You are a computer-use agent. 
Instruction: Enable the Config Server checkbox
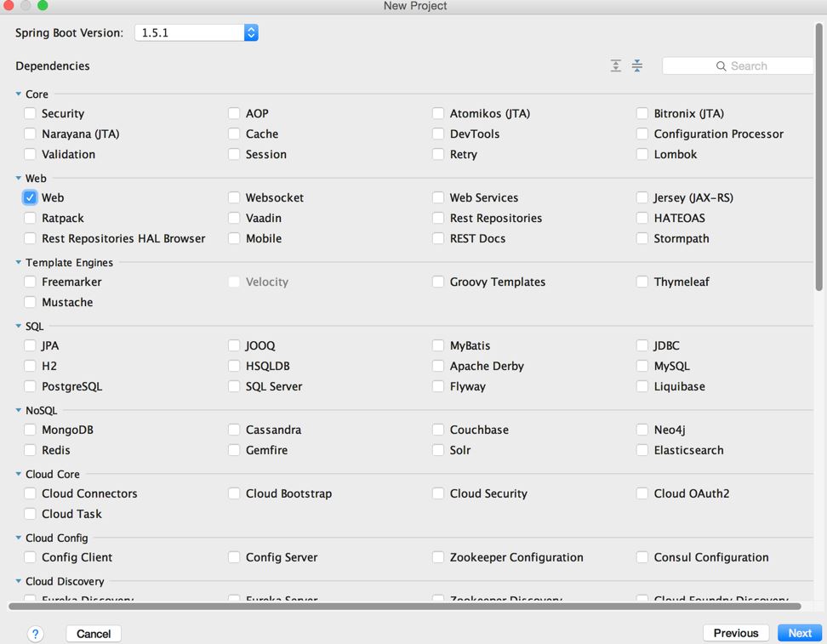(x=234, y=557)
